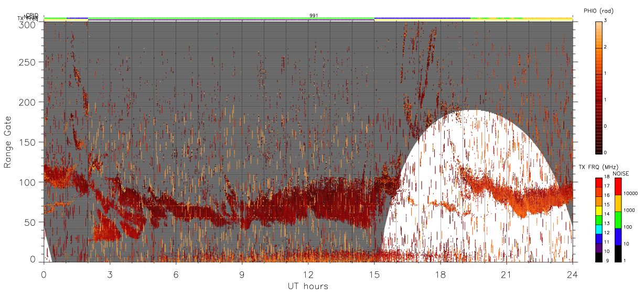Image resolution: width=644 pixels, height=297 pixels.
Task: Click x-axis tick label '15'
Action: pyautogui.click(x=374, y=274)
